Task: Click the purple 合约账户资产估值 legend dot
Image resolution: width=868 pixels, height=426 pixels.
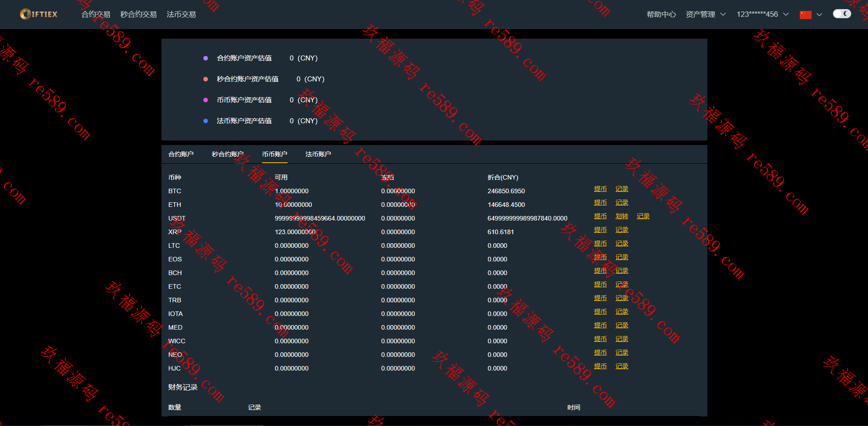Action: [206, 58]
